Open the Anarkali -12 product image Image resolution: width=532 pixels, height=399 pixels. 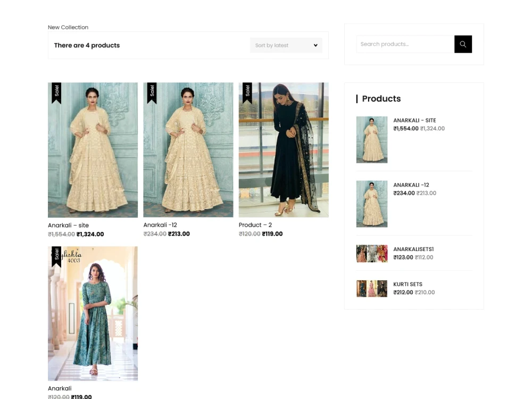pos(188,149)
